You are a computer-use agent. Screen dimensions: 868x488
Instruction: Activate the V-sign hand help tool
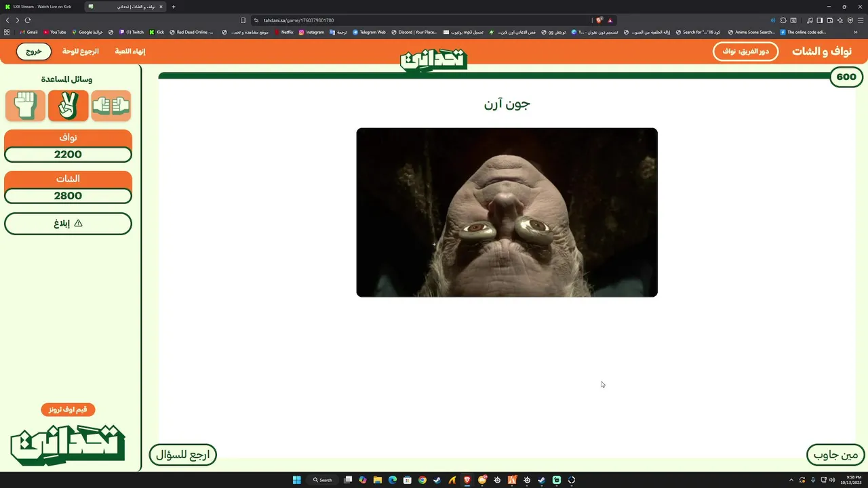click(x=68, y=106)
